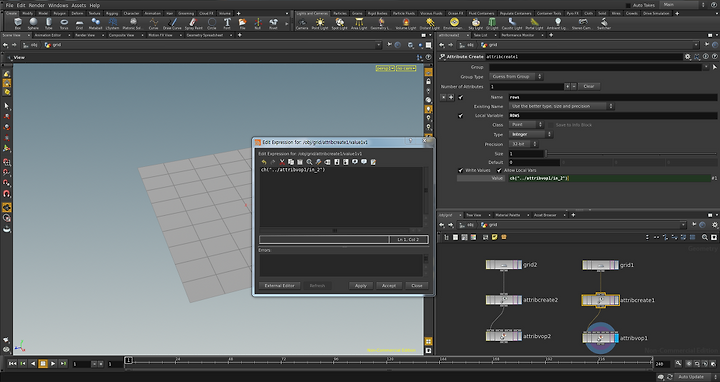The height and width of the screenshot is (382, 720).
Task: Add a Spot Light from the shelf
Action: pos(339,24)
